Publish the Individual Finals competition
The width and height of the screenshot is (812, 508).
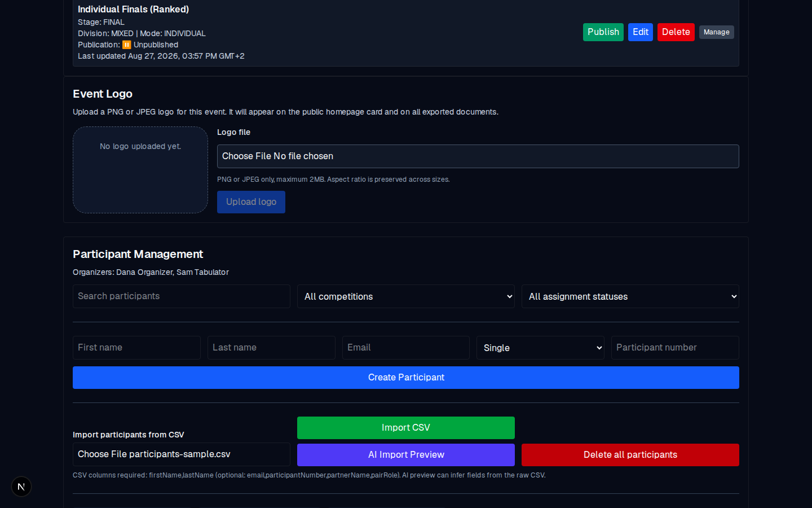click(x=603, y=32)
